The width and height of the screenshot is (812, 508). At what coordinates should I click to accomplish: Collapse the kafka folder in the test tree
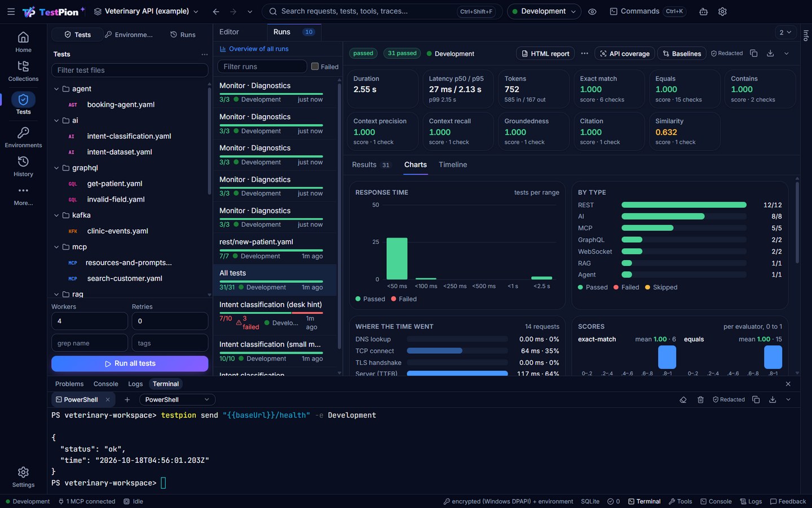coord(56,215)
